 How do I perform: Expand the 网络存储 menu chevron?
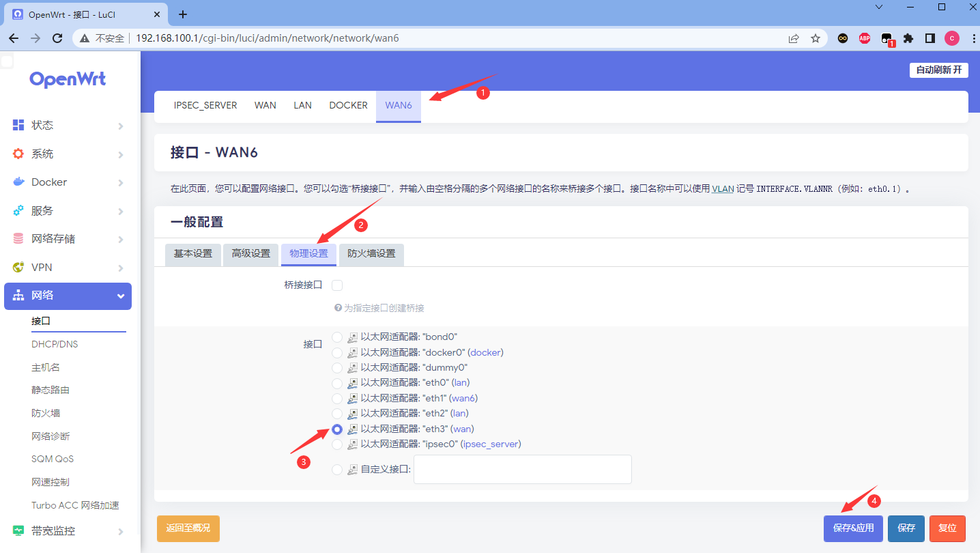coord(120,239)
